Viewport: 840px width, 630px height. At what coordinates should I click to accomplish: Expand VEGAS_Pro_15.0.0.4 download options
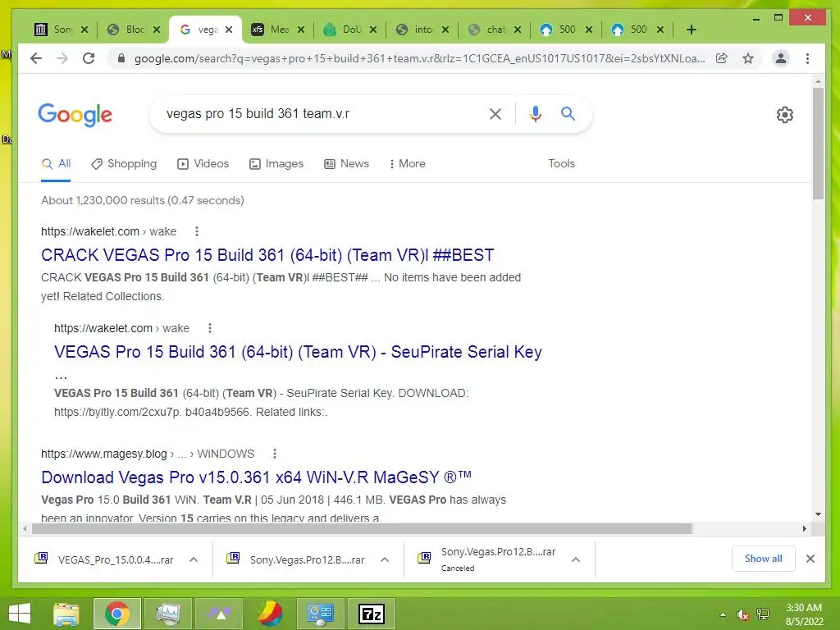click(x=194, y=559)
